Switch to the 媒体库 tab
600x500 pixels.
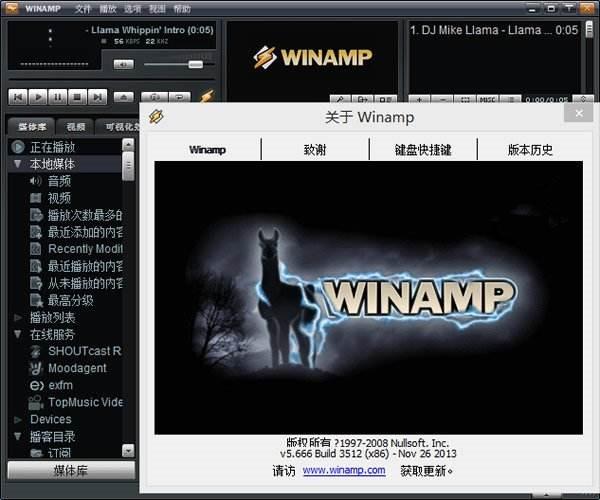tap(32, 127)
